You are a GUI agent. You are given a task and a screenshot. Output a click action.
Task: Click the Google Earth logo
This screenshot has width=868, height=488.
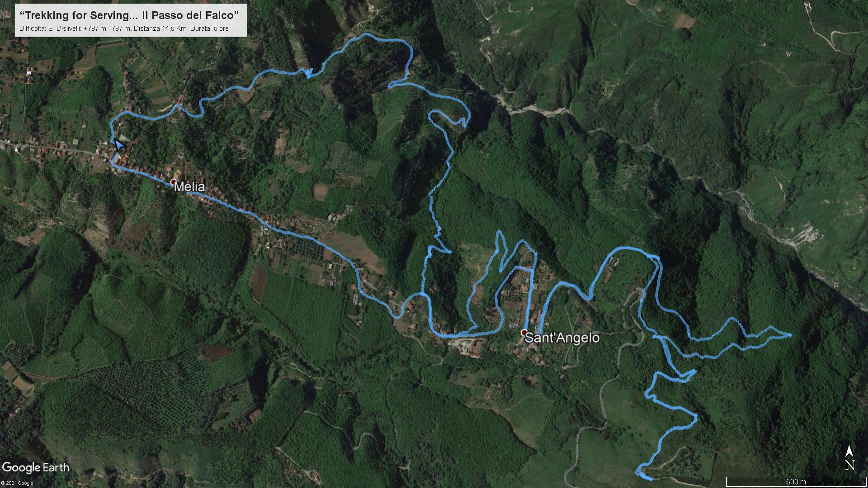coord(36,468)
